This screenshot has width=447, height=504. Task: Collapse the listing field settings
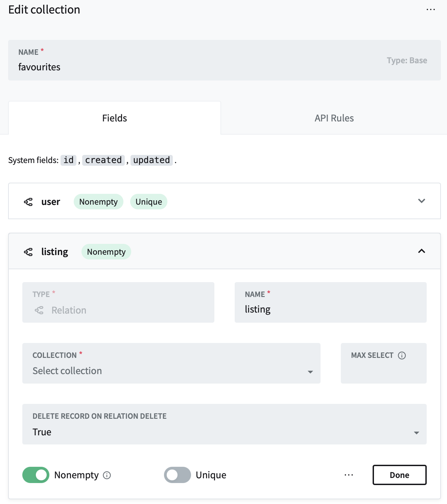[x=421, y=252]
